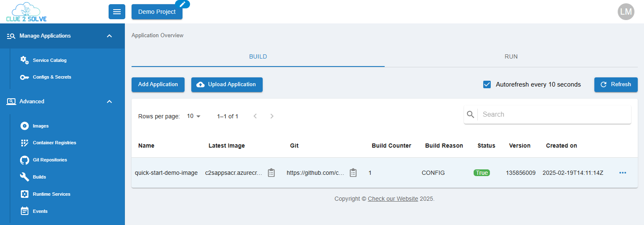Select the BUILD tab
Viewport: 644px width, 225px height.
(x=258, y=56)
